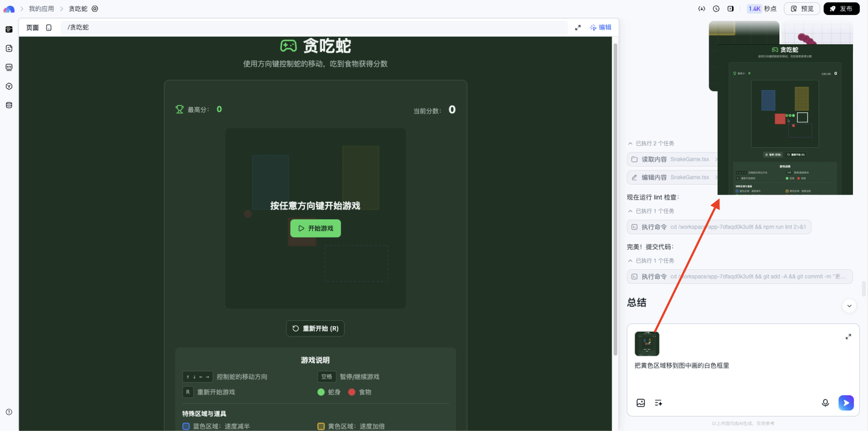Switch preview to mobile device view

(49, 27)
